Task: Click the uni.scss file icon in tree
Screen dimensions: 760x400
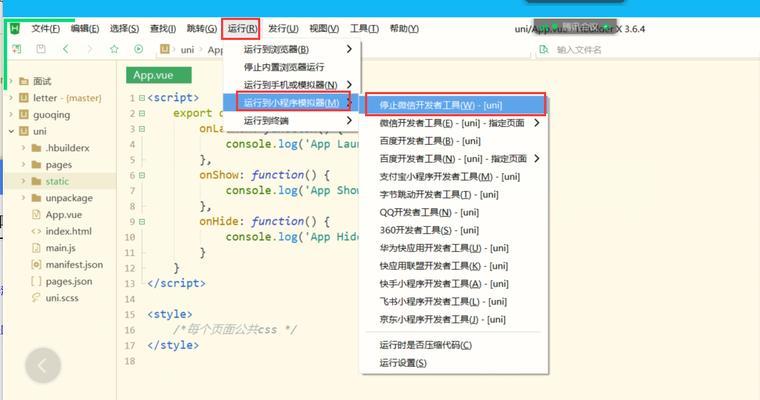Action: [36, 298]
